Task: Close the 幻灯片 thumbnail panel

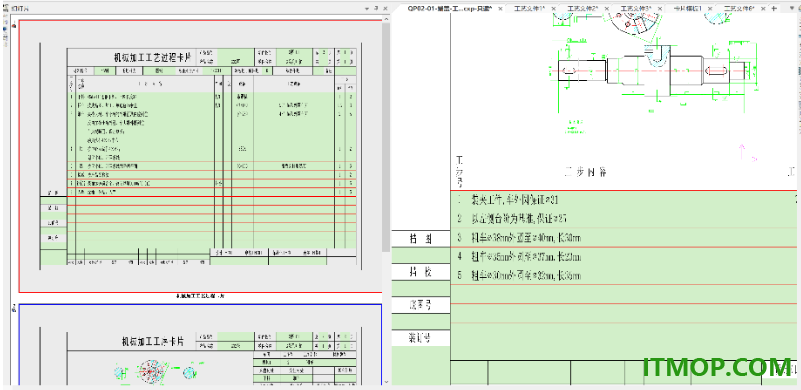Action: [x=385, y=9]
